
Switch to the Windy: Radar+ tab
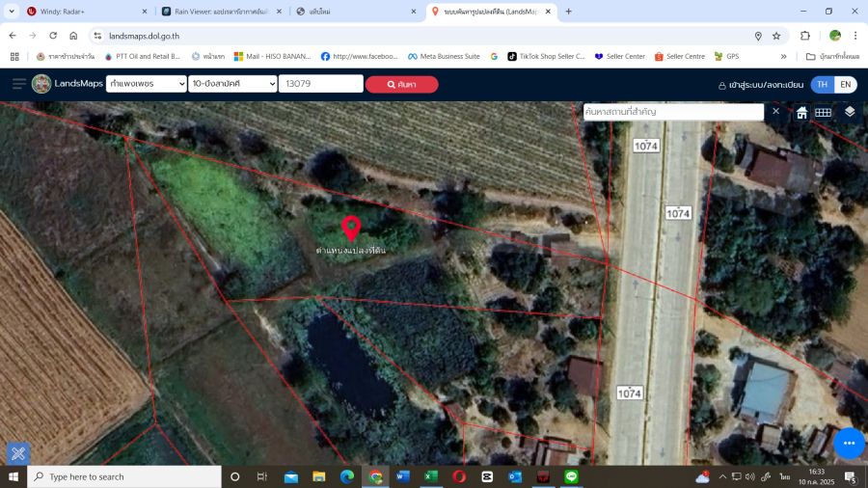pyautogui.click(x=86, y=12)
